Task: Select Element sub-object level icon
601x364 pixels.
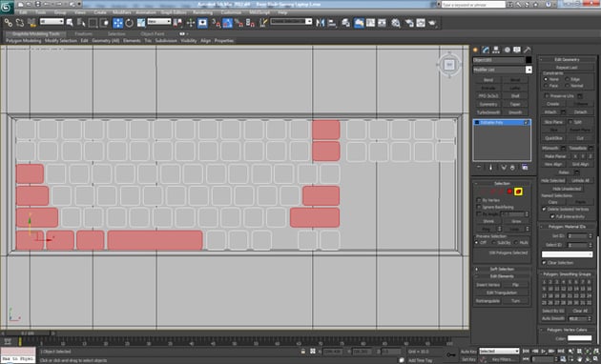Action: click(519, 192)
